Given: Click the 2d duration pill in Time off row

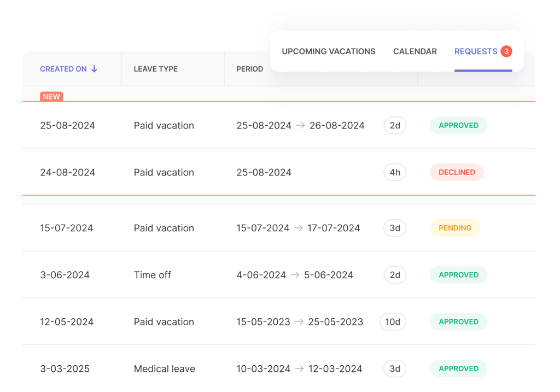Looking at the screenshot, I should pos(395,275).
